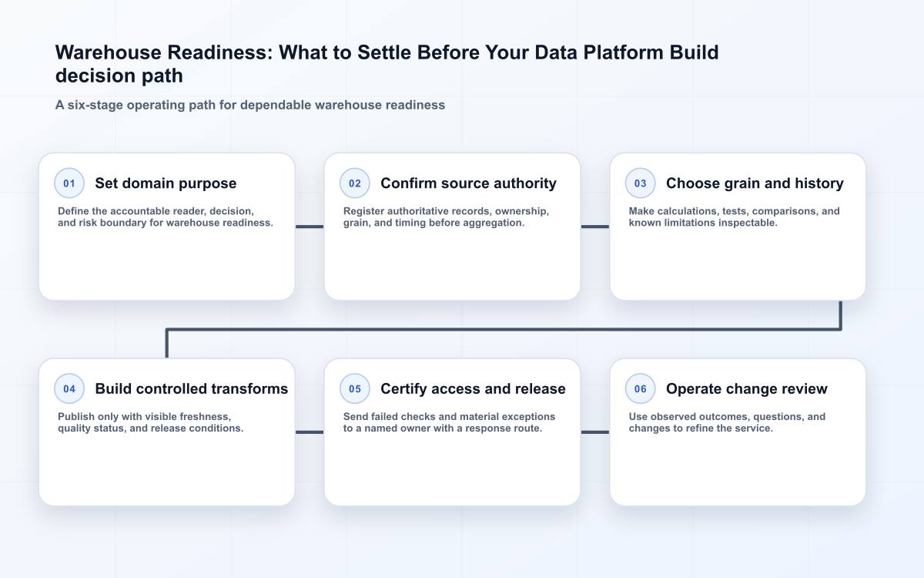
Task: Click the 05 step number badge
Action: (355, 389)
